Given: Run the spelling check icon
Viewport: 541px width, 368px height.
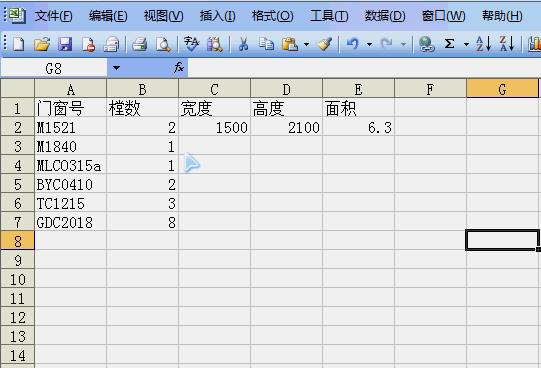Looking at the screenshot, I should pyautogui.click(x=191, y=44).
